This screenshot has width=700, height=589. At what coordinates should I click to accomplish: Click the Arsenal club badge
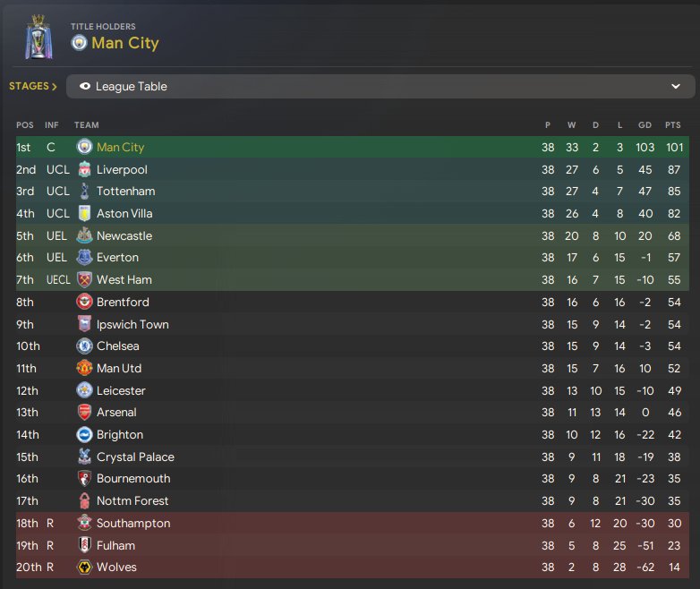[x=85, y=413]
